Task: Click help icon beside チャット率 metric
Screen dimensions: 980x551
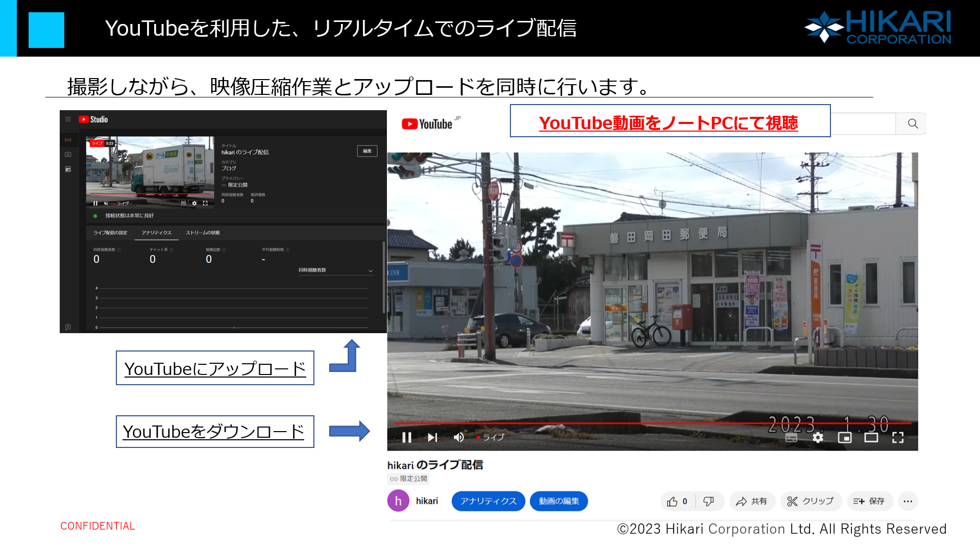Action: click(171, 250)
